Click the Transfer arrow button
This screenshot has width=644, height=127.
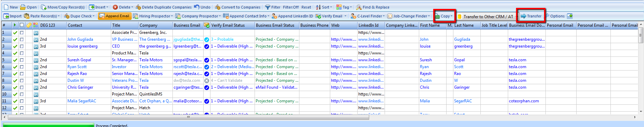531,16
